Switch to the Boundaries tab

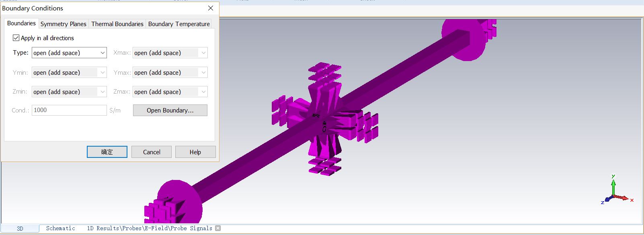pos(21,23)
